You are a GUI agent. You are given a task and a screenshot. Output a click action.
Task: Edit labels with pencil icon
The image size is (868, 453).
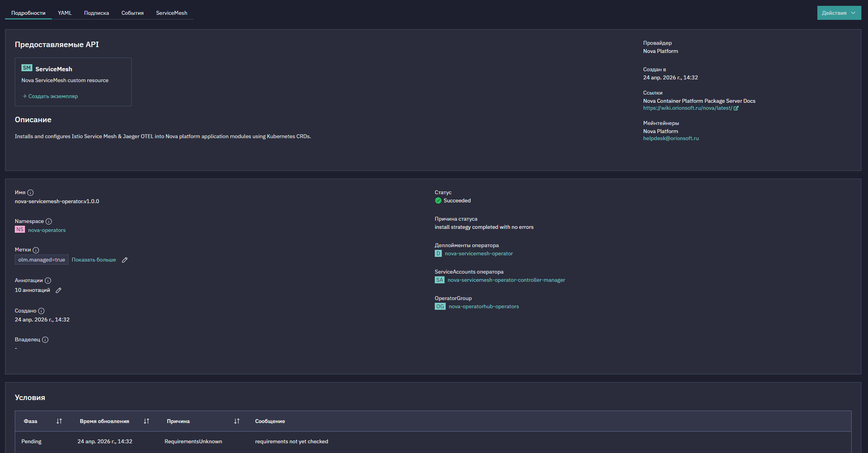point(125,260)
